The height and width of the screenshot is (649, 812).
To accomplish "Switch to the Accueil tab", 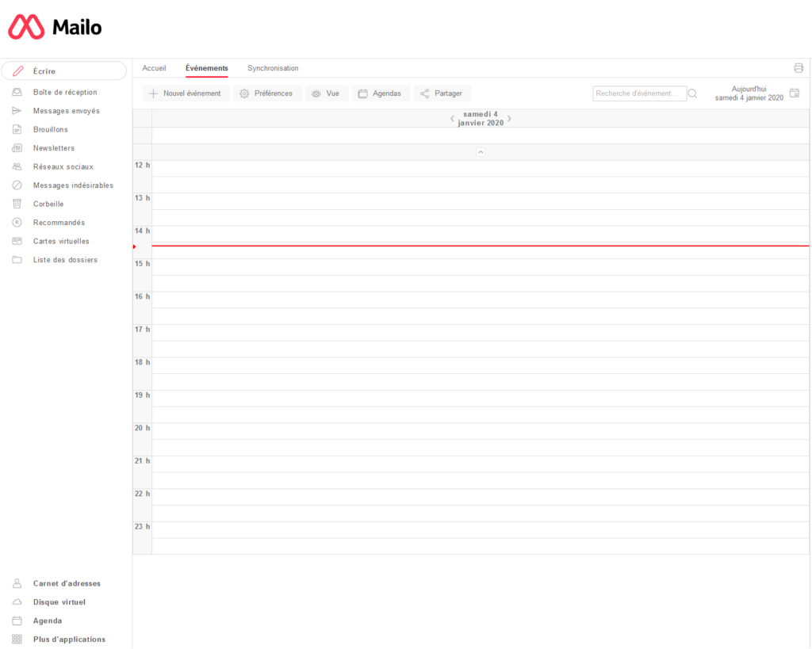I will 154,68.
